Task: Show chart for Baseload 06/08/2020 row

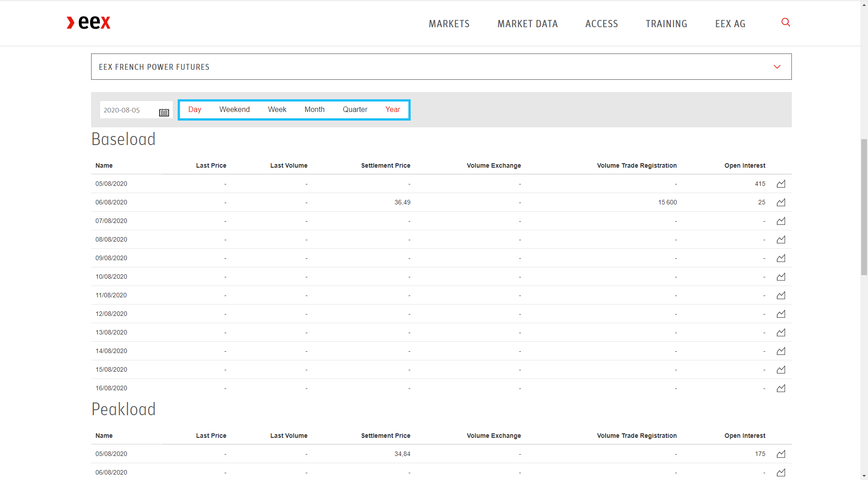Action: [781, 203]
